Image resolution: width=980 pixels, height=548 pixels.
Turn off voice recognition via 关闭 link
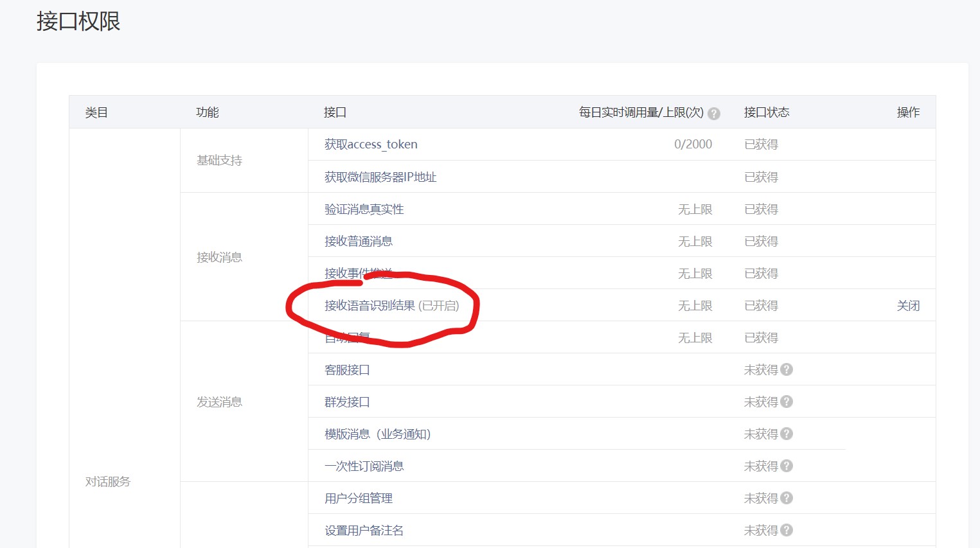[x=908, y=306]
